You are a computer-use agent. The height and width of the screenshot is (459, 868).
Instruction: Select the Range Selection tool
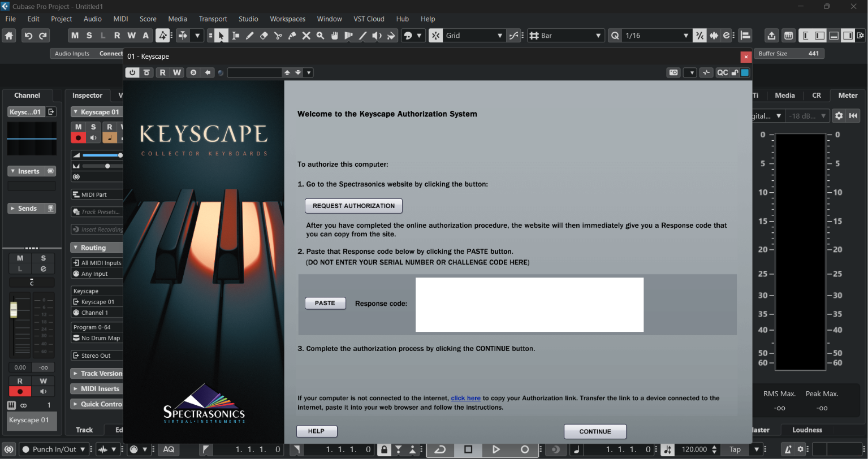(235, 36)
